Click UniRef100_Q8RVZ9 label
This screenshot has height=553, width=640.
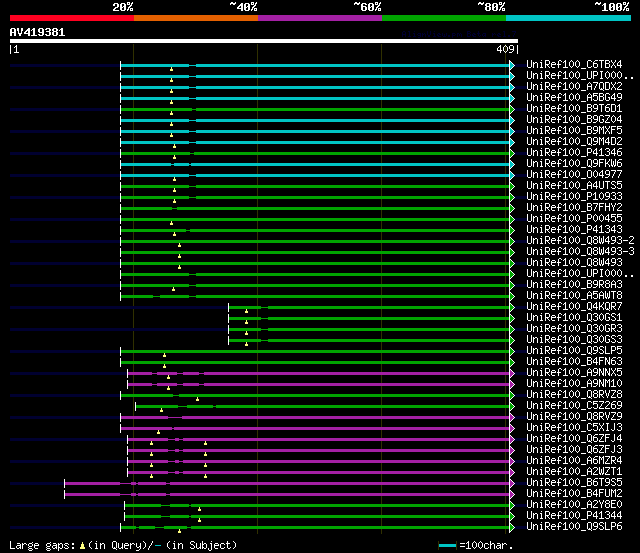[x=574, y=417]
